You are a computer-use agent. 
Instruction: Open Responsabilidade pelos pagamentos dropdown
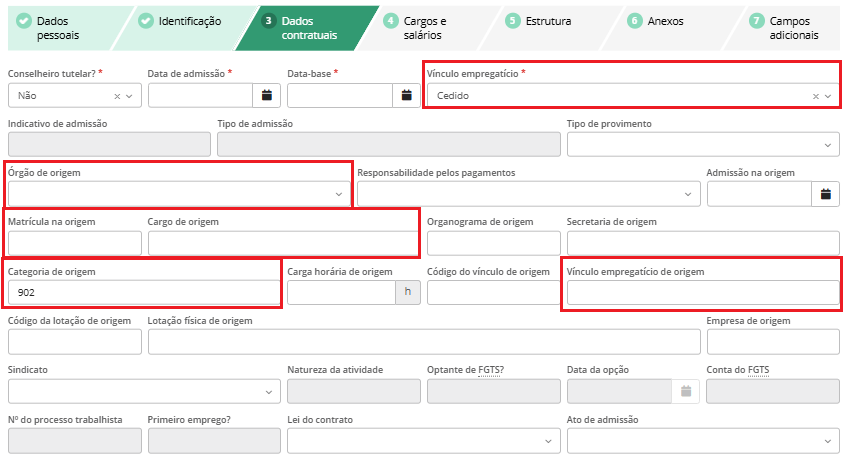(x=529, y=194)
